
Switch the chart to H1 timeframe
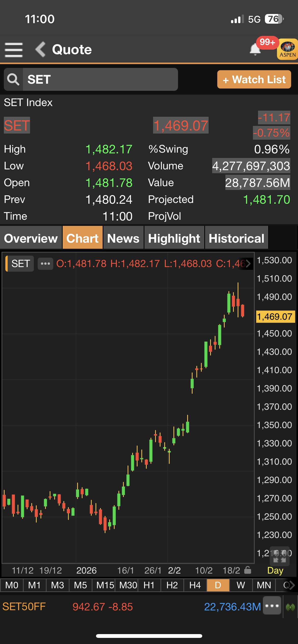(149, 585)
